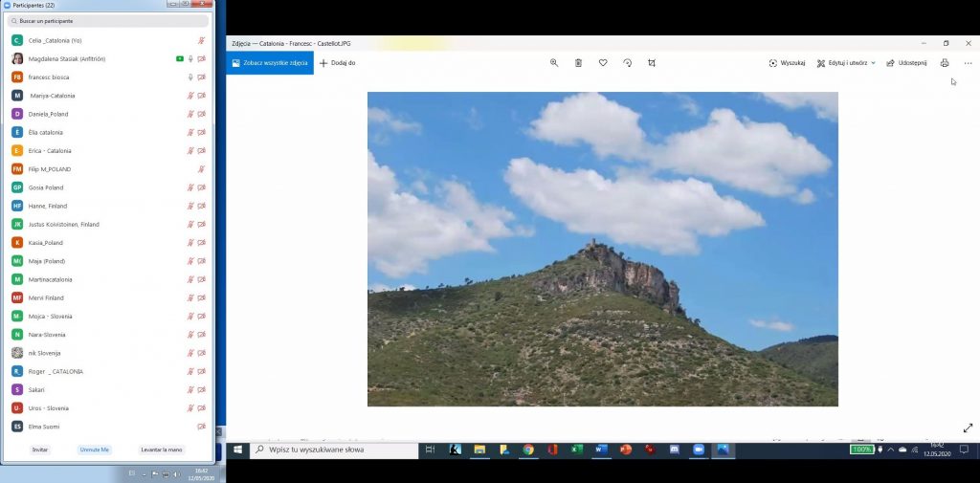Click the rotate image icon
The height and width of the screenshot is (483, 980).
627,63
